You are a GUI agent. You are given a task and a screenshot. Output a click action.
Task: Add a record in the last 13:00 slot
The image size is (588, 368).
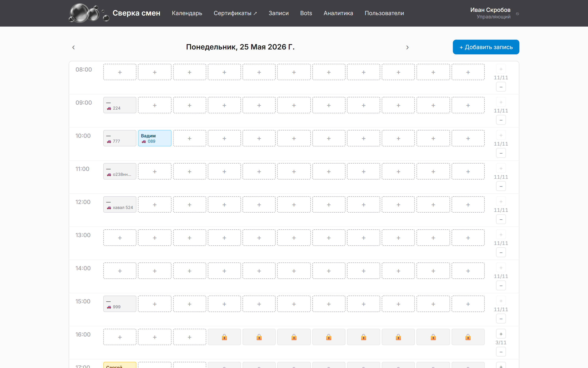click(x=468, y=238)
